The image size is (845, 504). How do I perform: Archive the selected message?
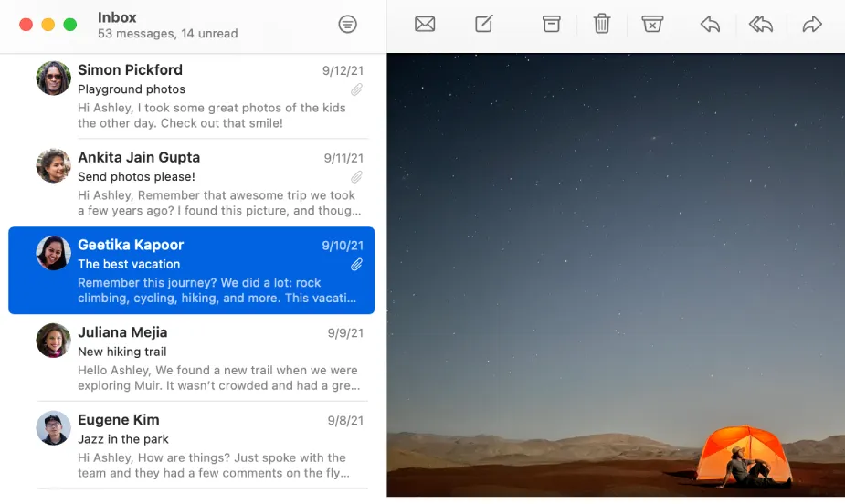pos(551,25)
